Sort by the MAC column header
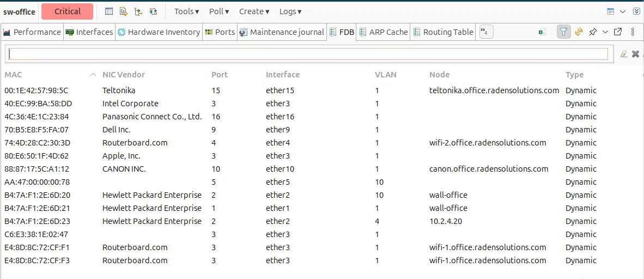The height and width of the screenshot is (279, 644). (x=13, y=75)
